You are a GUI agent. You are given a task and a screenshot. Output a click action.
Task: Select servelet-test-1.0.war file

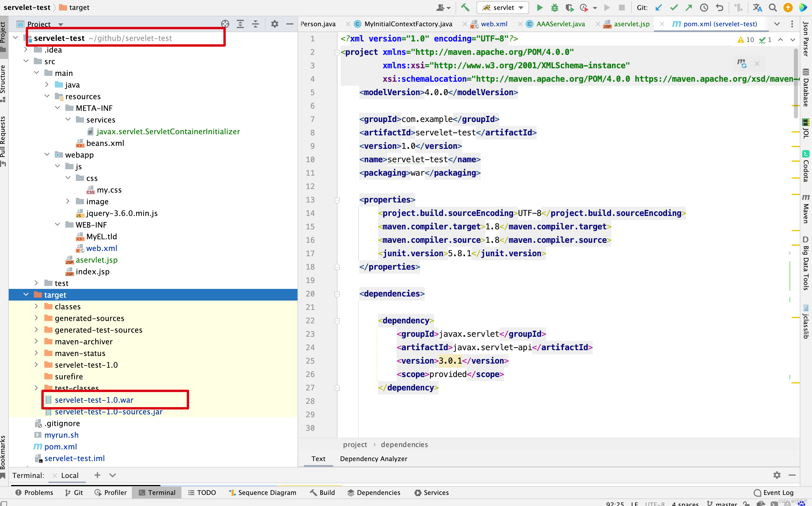point(94,400)
